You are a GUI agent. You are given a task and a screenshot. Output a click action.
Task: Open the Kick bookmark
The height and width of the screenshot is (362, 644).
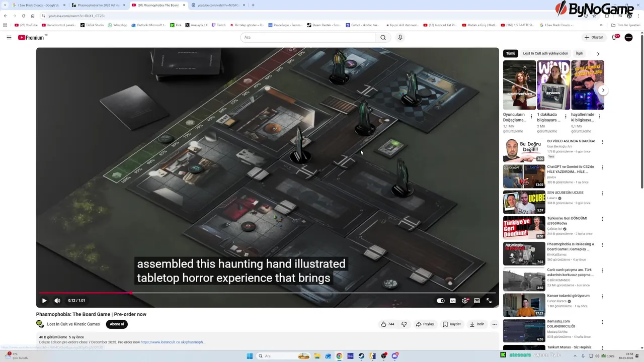[176, 25]
